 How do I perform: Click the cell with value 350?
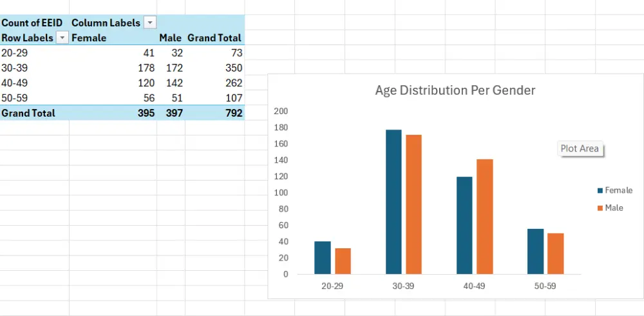coord(215,68)
